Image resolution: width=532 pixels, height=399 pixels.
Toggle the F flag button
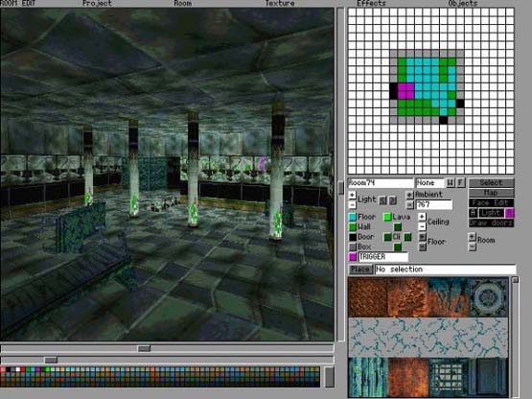[x=460, y=182]
